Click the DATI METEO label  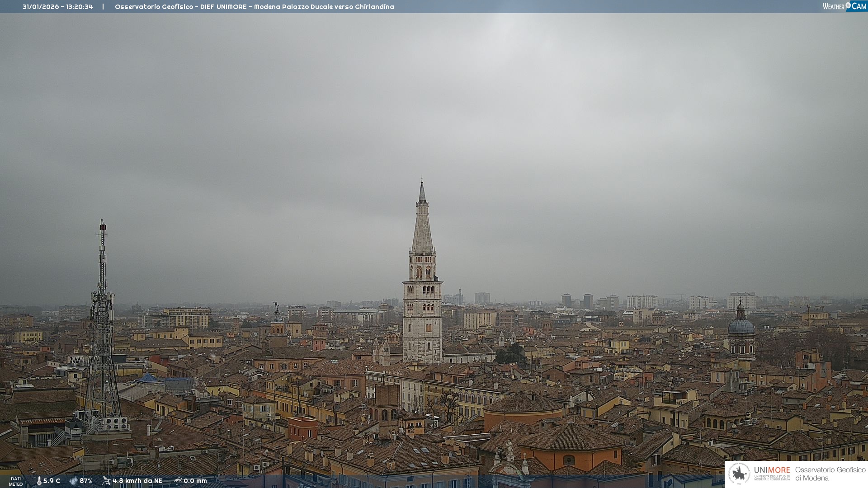16,481
